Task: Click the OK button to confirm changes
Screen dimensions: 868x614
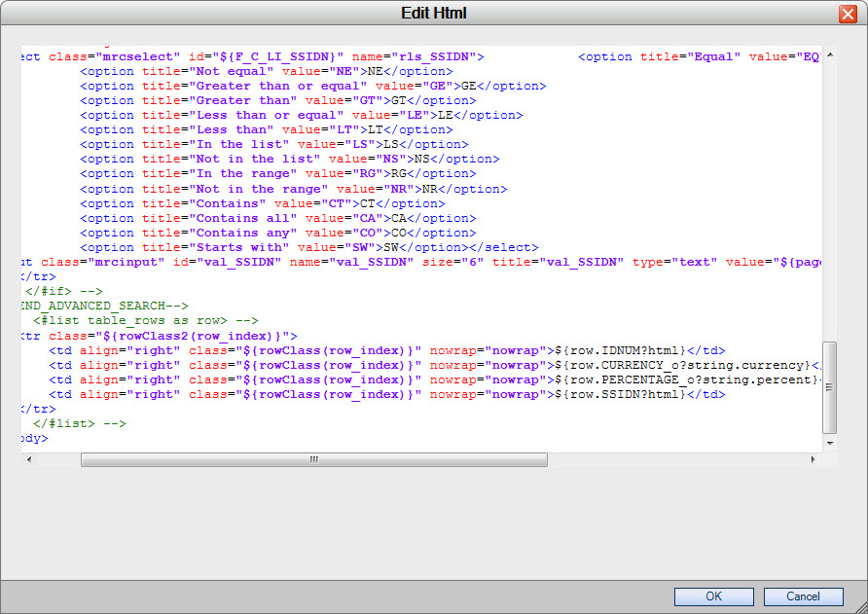Action: (713, 596)
